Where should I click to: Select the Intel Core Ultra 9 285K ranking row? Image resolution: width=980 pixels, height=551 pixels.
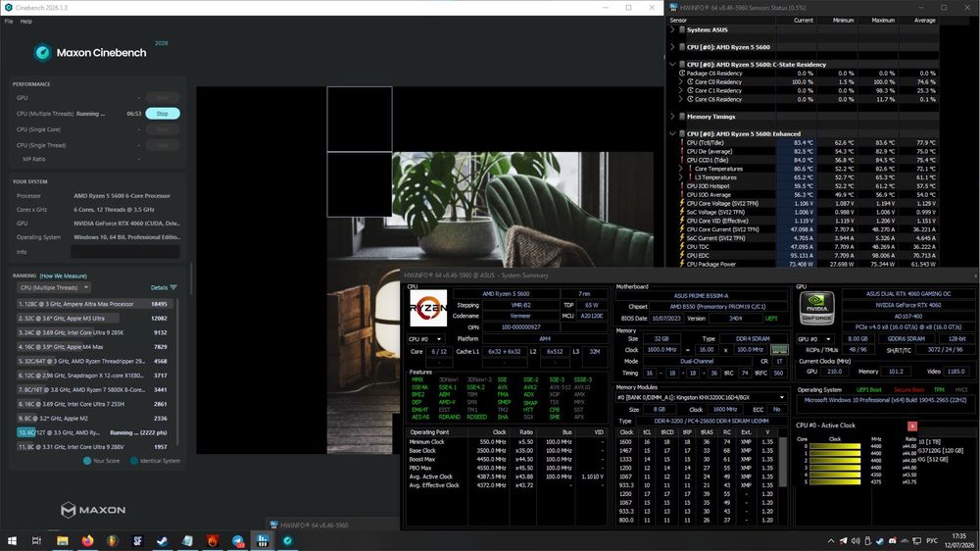click(x=92, y=332)
